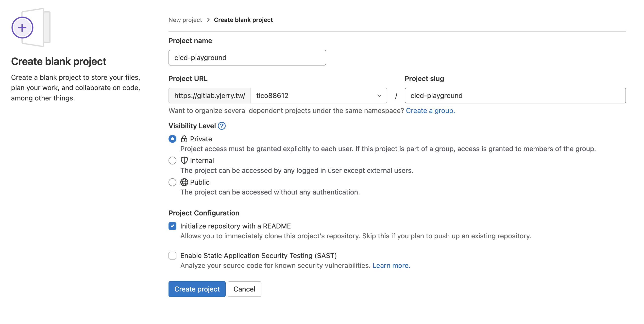Uncheck Initialize repository with a README

(x=172, y=226)
